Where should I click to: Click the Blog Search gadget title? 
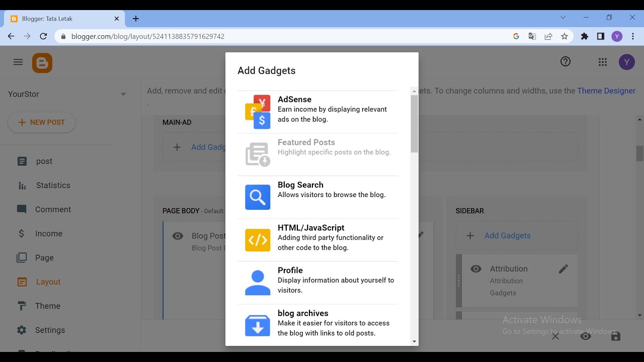click(300, 185)
